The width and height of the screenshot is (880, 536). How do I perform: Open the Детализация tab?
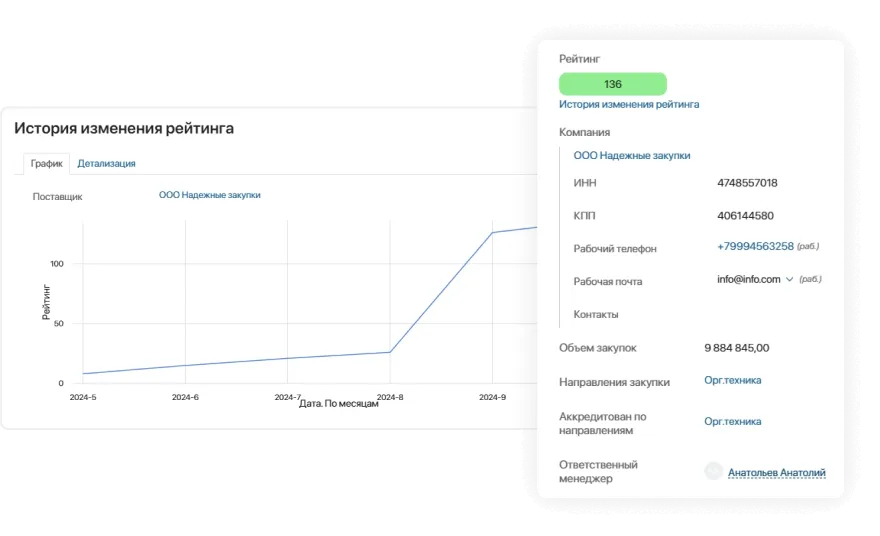[x=106, y=163]
